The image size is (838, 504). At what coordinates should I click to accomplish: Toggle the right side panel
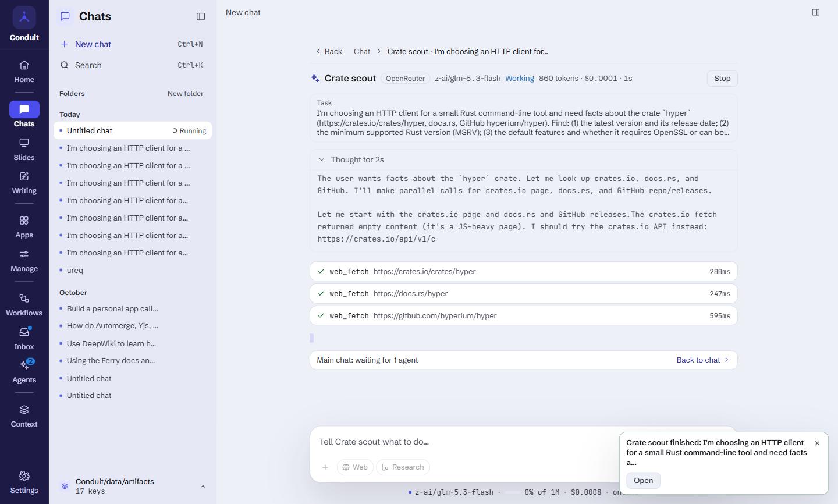coord(816,12)
